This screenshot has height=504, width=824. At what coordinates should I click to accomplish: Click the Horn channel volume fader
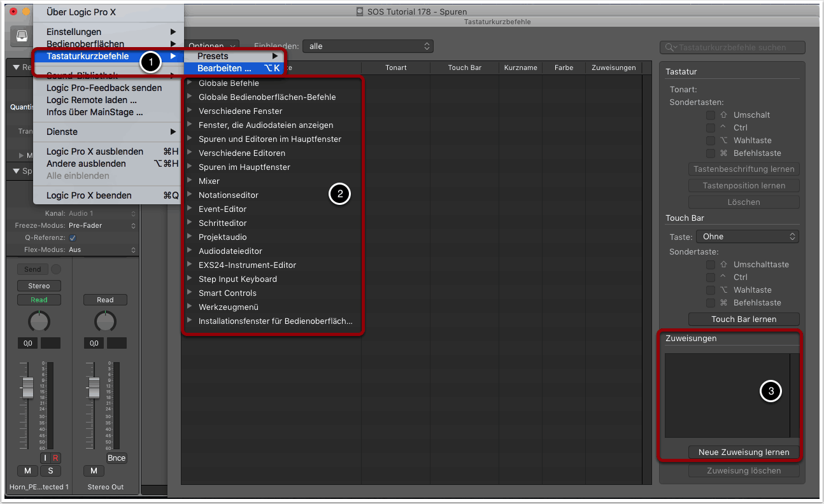pyautogui.click(x=27, y=388)
